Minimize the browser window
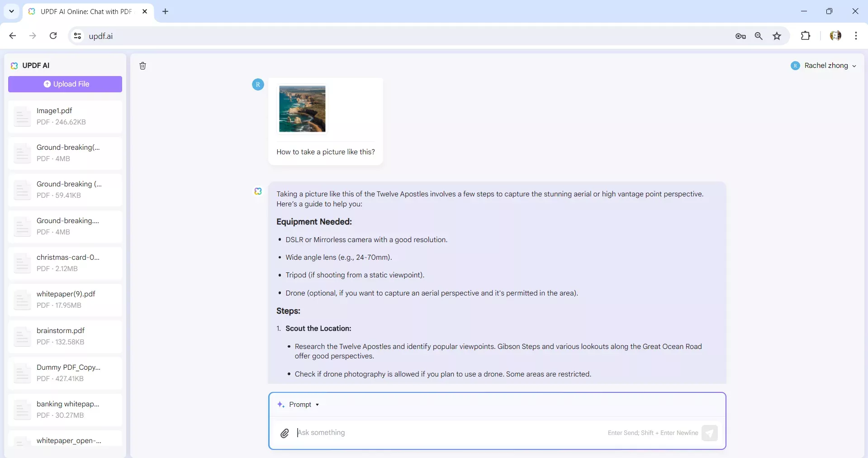This screenshot has height=458, width=868. pos(804,11)
